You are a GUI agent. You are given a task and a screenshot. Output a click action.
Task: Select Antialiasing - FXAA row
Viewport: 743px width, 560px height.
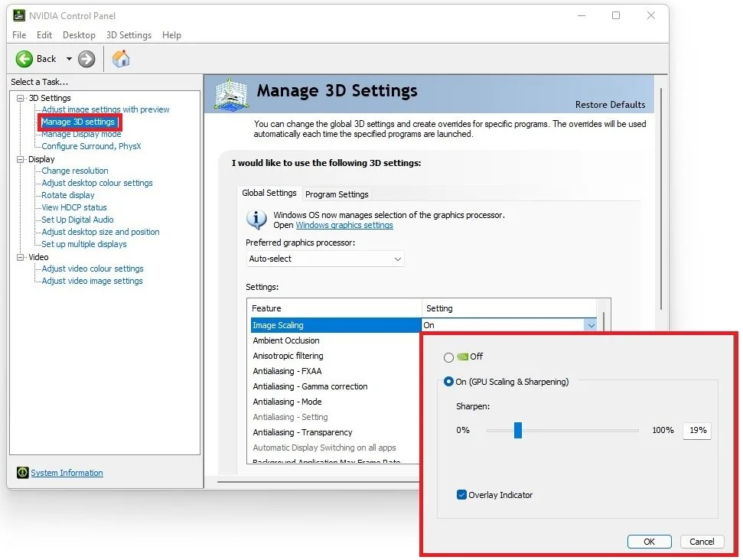point(335,371)
